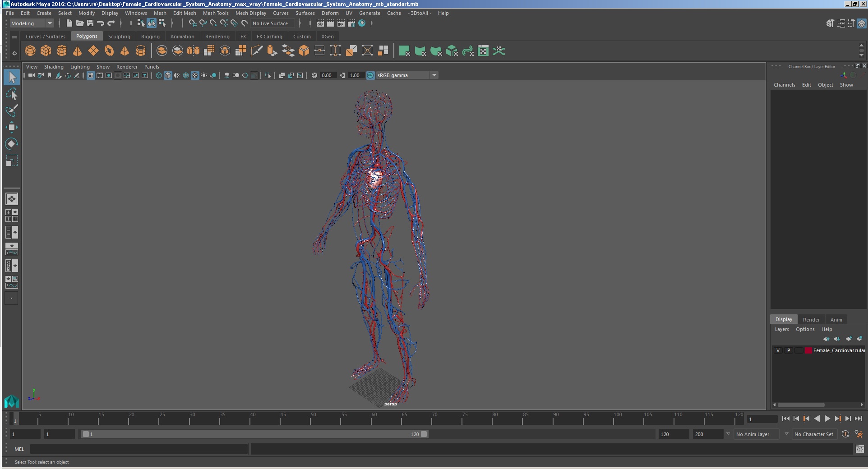Open the shelf options gear menu
This screenshot has height=469, width=868.
coord(14,53)
